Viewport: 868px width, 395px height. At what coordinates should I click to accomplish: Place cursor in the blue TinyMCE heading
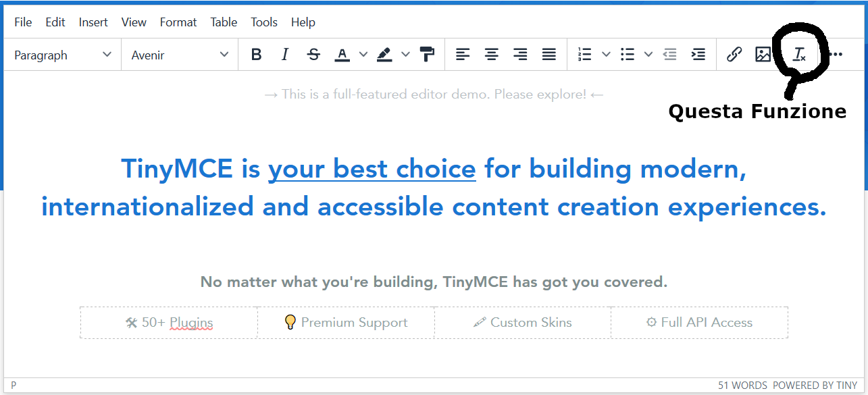click(x=434, y=188)
